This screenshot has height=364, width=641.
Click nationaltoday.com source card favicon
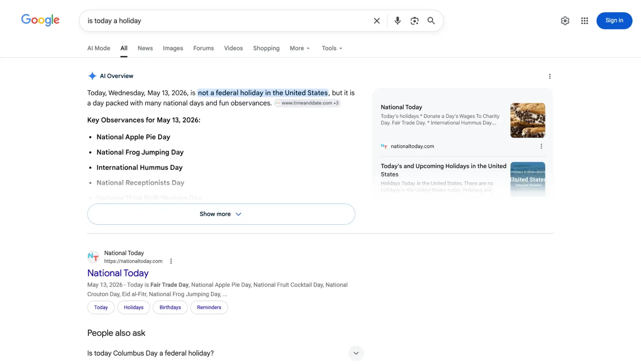pyautogui.click(x=384, y=146)
